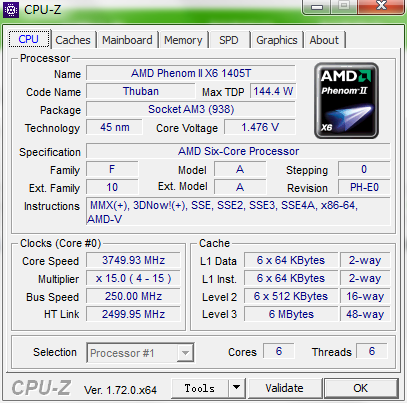Click the Max TDP value 144.4 W
407x403 pixels.
pyautogui.click(x=273, y=91)
